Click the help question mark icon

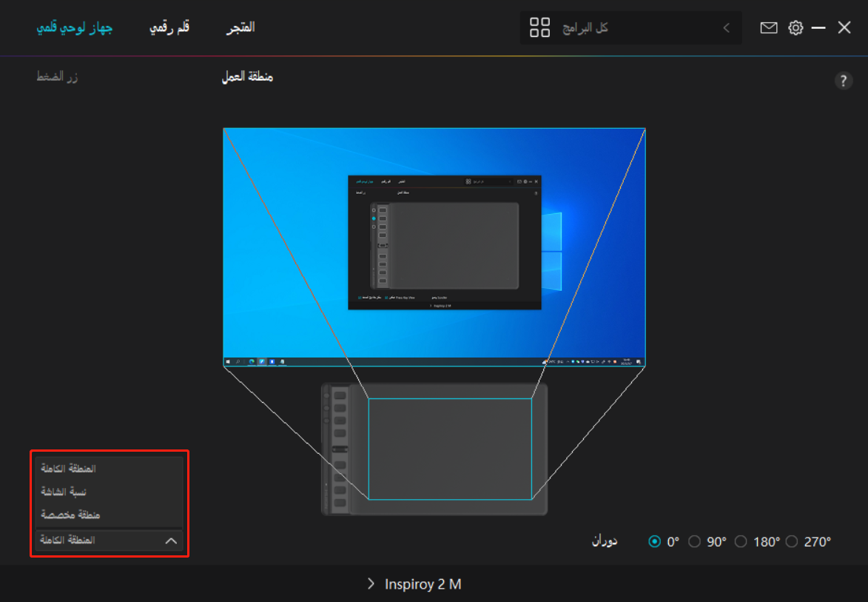tap(843, 81)
